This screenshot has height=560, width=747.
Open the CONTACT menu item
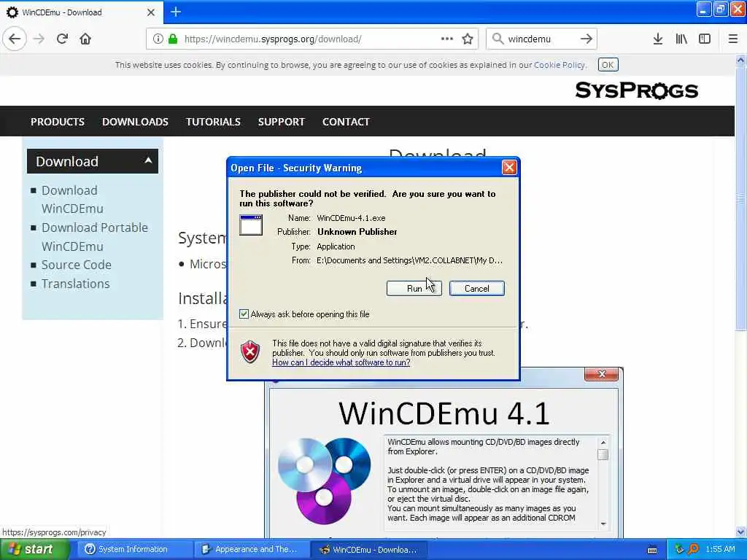tap(346, 122)
